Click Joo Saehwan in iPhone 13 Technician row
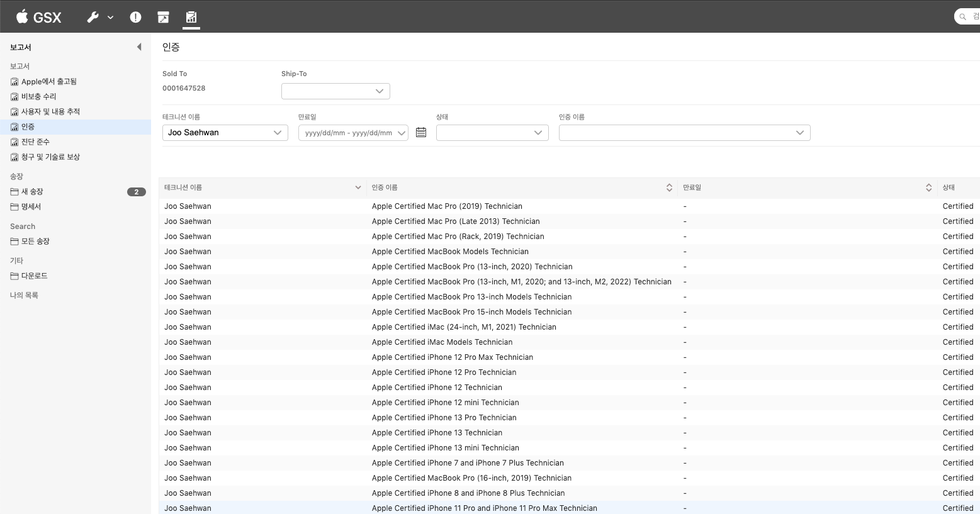Screen dimensions: 980x514 (188, 433)
